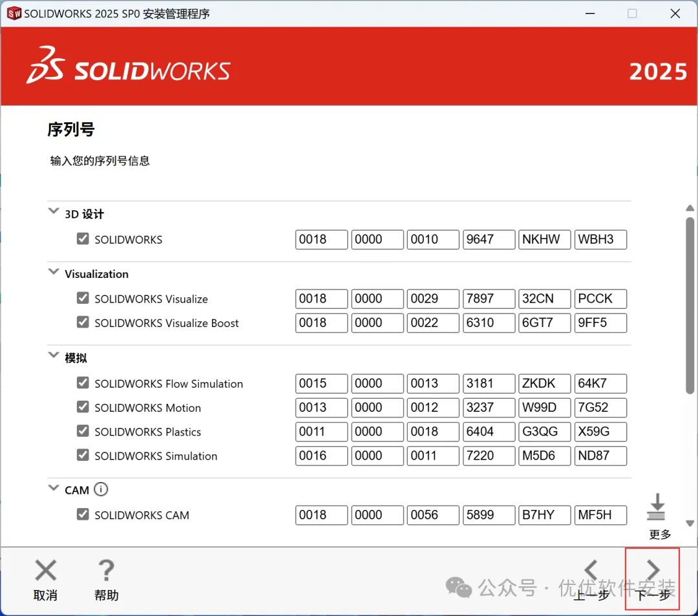Screen dimensions: 698x616
Task: Toggle SOLIDWORKS Flow Simulation checkbox
Action: pyautogui.click(x=83, y=383)
